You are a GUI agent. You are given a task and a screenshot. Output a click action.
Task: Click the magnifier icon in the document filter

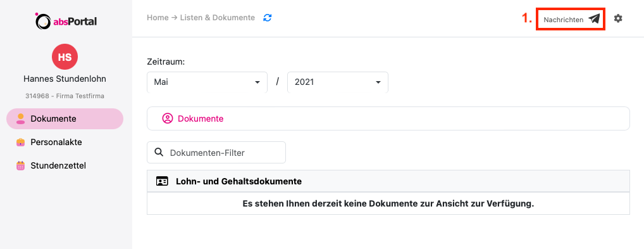pyautogui.click(x=159, y=152)
